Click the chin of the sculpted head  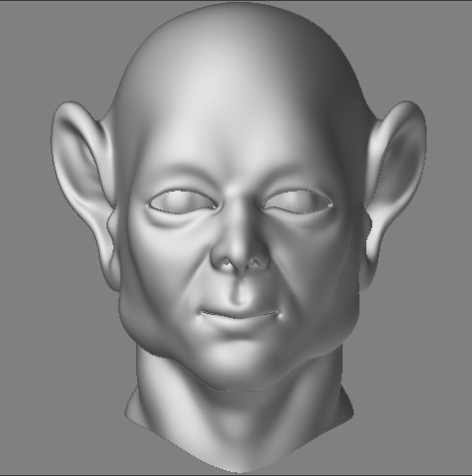239,362
